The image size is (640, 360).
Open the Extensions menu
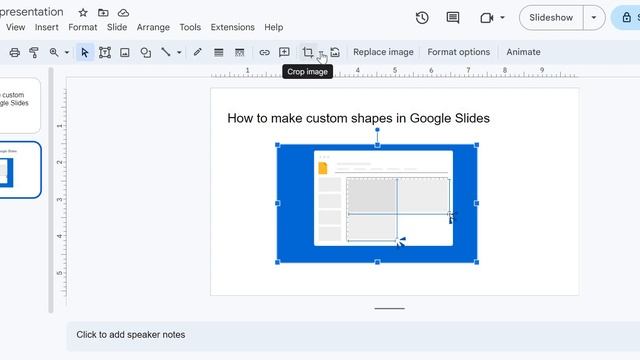pyautogui.click(x=233, y=27)
